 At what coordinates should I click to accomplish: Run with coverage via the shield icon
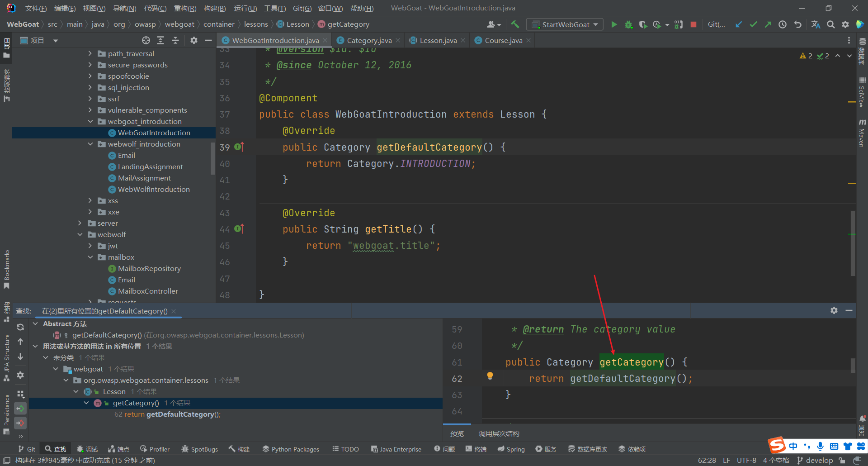point(642,24)
